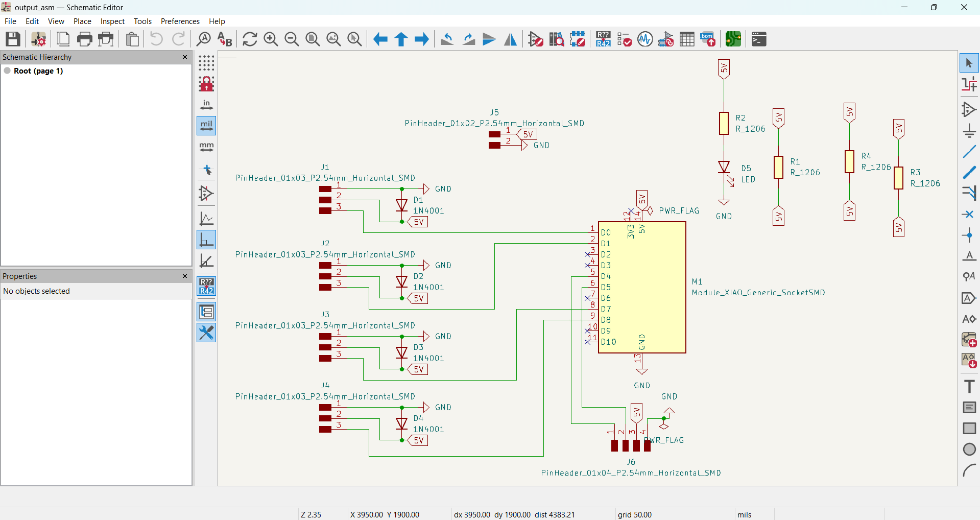980x520 pixels.
Task: Open Symbol Fields table editor
Action: point(687,39)
